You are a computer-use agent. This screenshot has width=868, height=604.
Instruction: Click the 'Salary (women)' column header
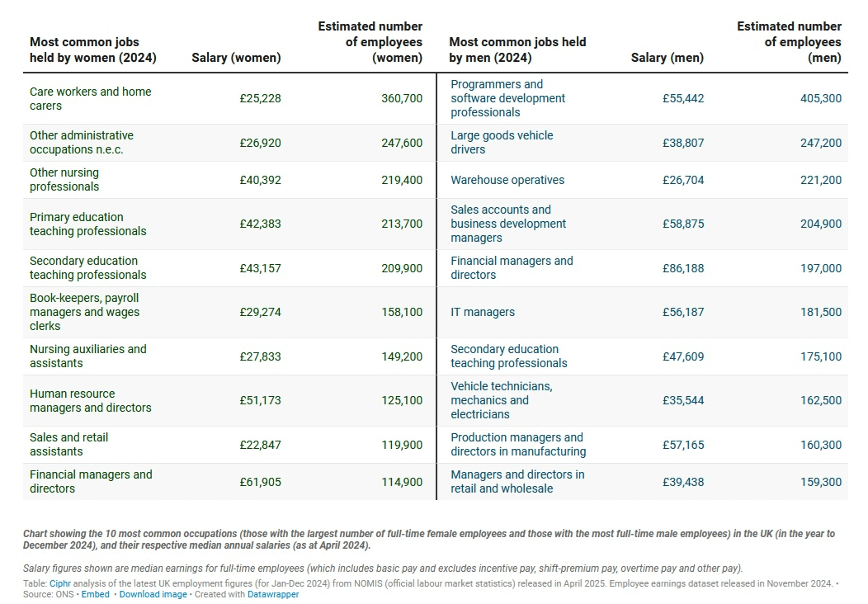(236, 58)
